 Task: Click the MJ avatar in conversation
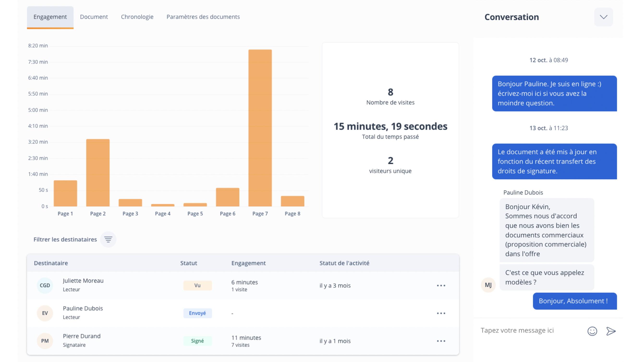click(488, 285)
